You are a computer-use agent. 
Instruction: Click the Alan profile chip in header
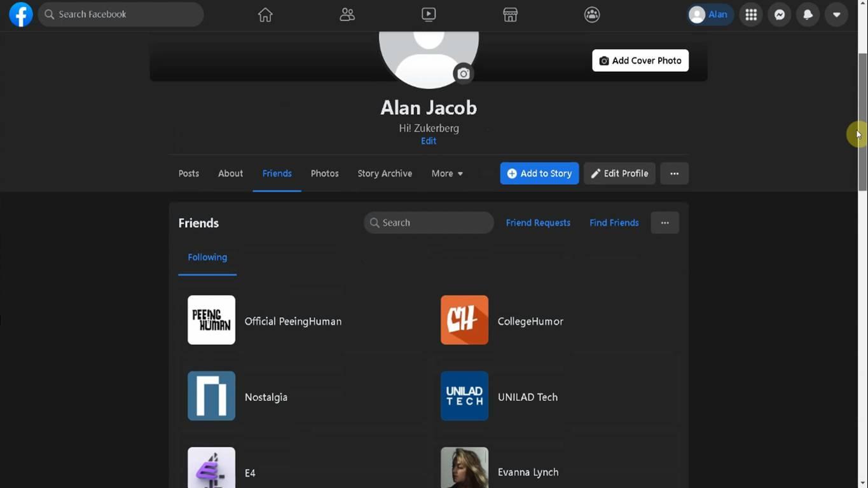710,15
